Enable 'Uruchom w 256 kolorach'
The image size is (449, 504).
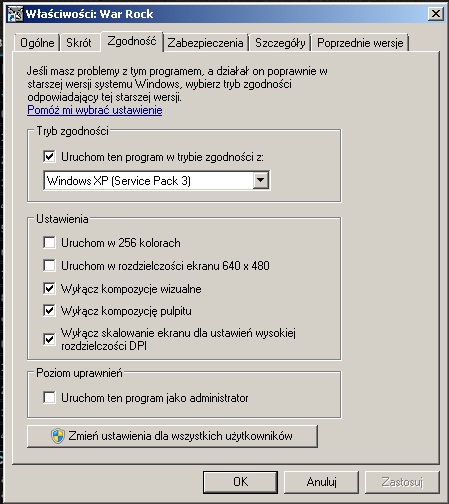click(x=49, y=242)
